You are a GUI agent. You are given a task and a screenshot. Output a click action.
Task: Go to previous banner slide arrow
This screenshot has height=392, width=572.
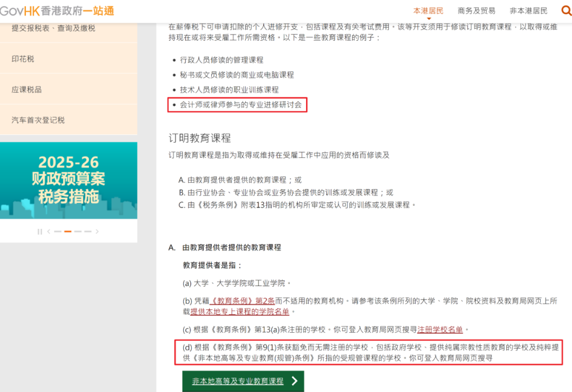point(49,231)
